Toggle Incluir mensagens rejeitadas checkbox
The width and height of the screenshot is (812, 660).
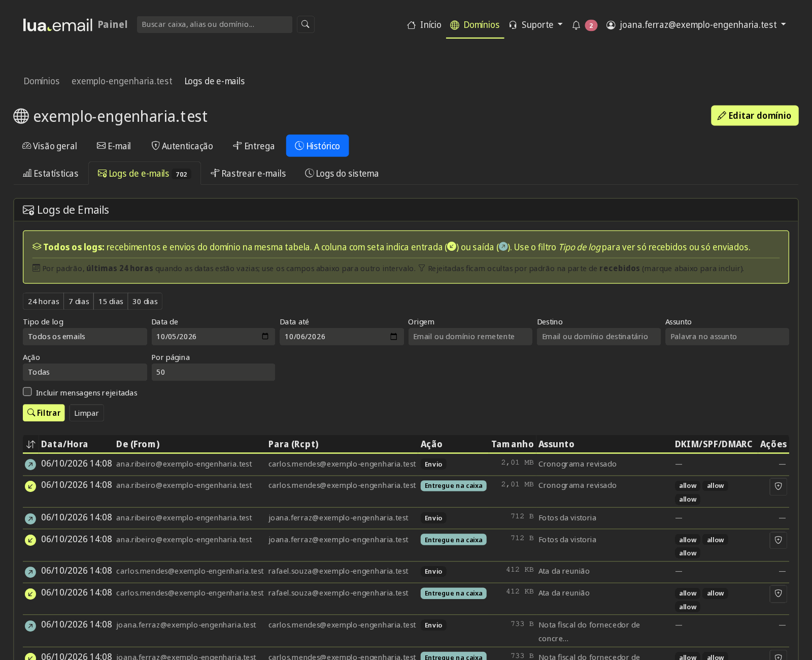(27, 392)
